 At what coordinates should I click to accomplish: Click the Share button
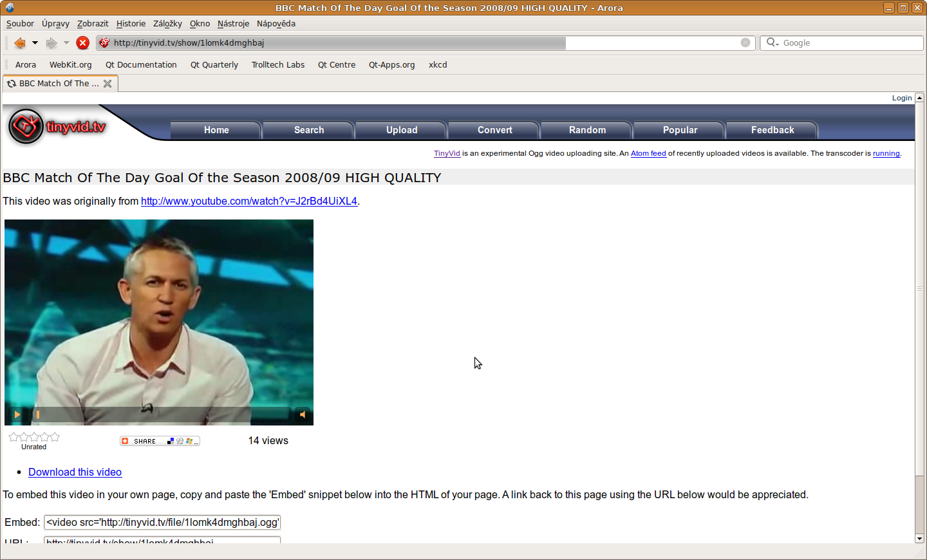click(160, 441)
